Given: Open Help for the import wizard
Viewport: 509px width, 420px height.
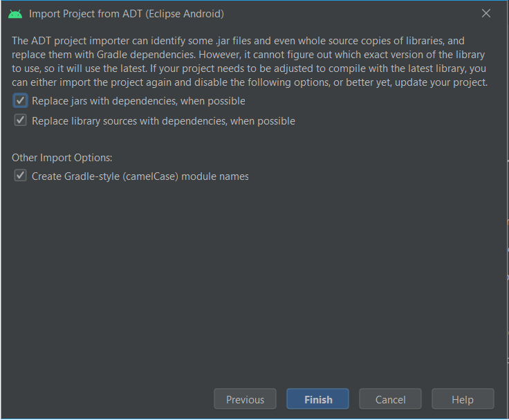Looking at the screenshot, I should tap(463, 399).
